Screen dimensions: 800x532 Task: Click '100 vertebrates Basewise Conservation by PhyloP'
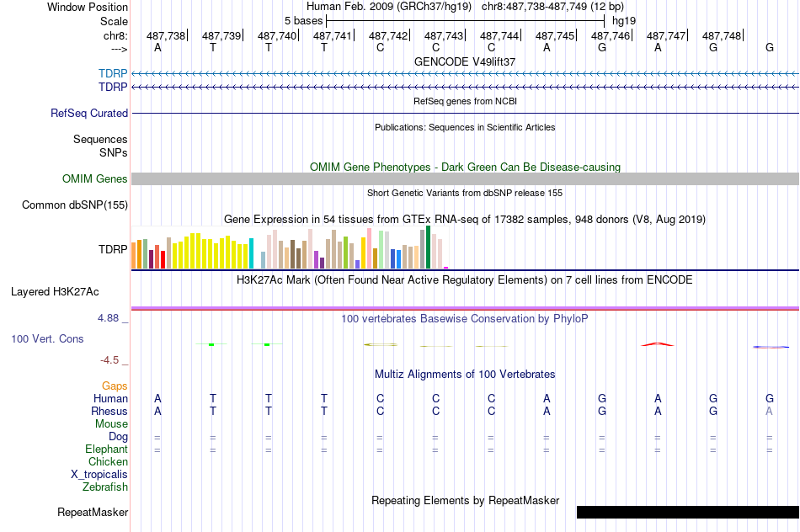point(465,319)
